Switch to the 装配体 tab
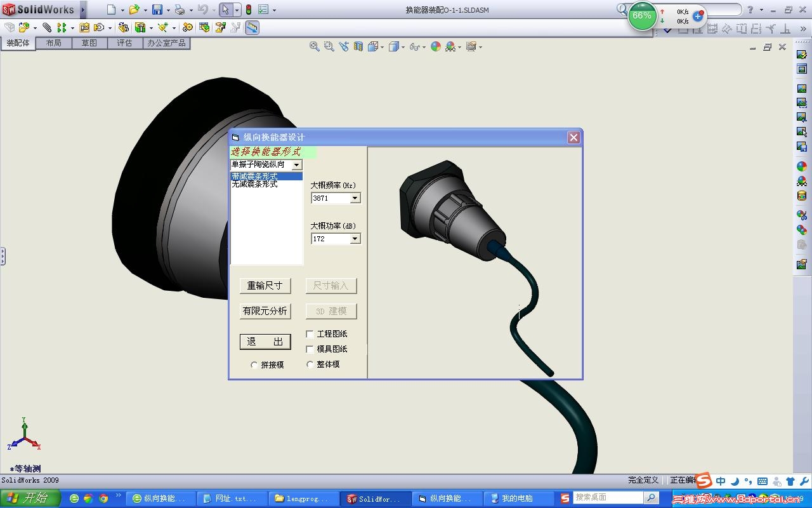 tap(18, 43)
